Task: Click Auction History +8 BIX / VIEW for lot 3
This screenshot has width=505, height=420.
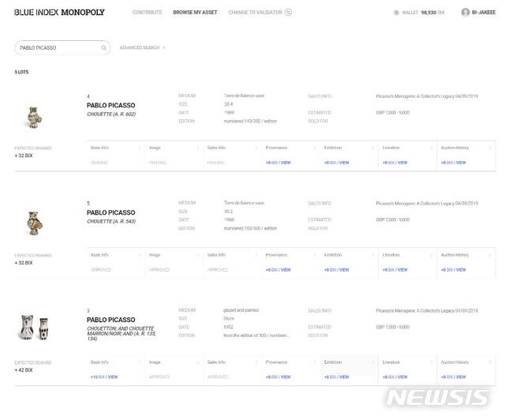Action: [x=454, y=377]
